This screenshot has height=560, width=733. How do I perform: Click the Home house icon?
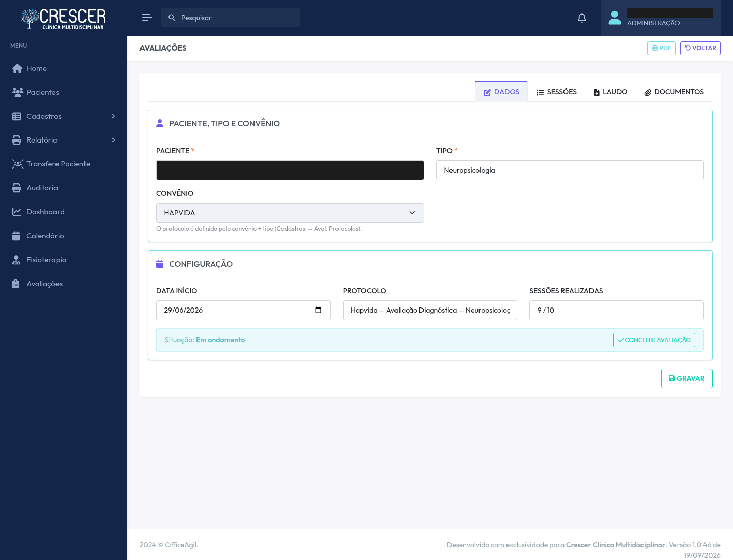pyautogui.click(x=17, y=68)
